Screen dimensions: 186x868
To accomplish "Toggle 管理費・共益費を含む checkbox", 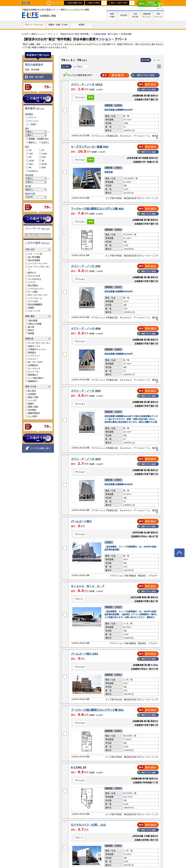I will click(x=27, y=139).
